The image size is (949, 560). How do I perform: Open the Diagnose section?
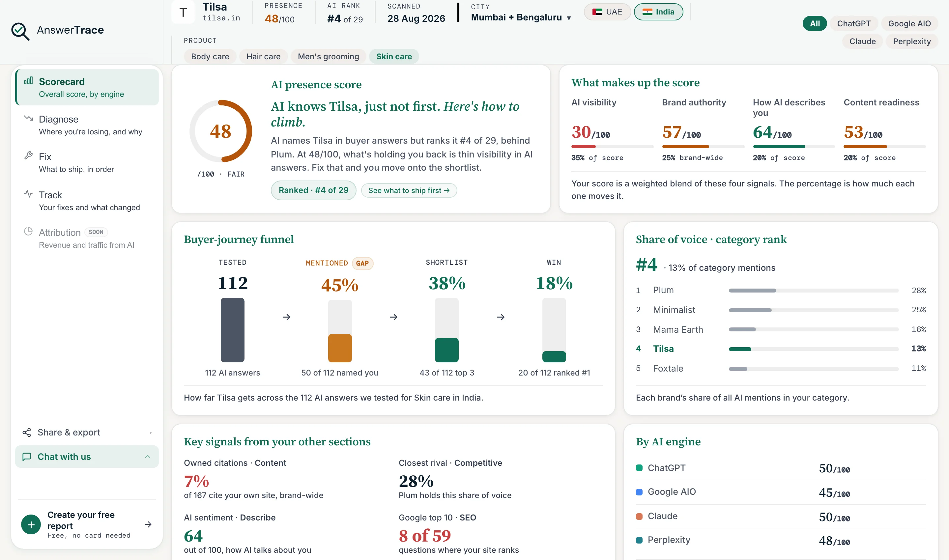87,125
